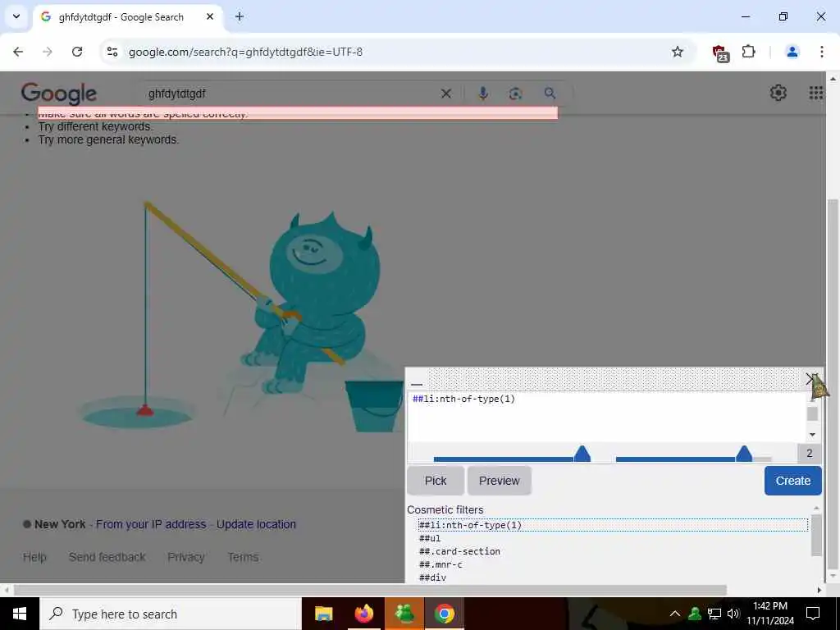
Task: Open the Chrome profile avatar
Action: pos(792,52)
